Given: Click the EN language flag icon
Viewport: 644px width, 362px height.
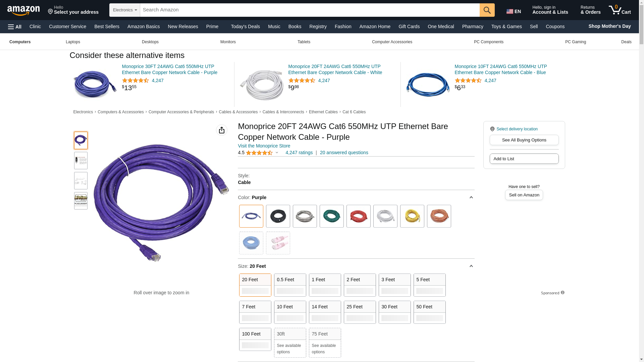Looking at the screenshot, I should pyautogui.click(x=510, y=12).
